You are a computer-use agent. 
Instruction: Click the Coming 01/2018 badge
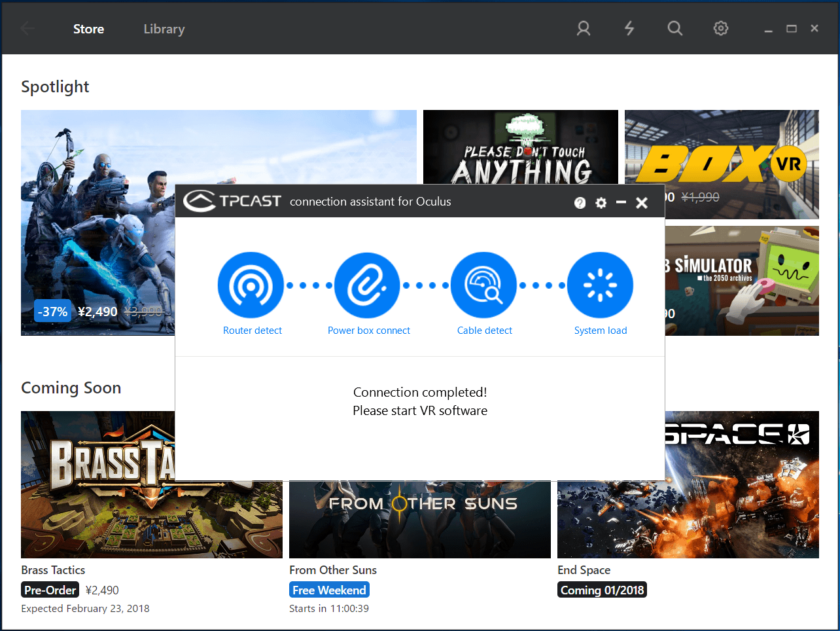[x=603, y=590]
